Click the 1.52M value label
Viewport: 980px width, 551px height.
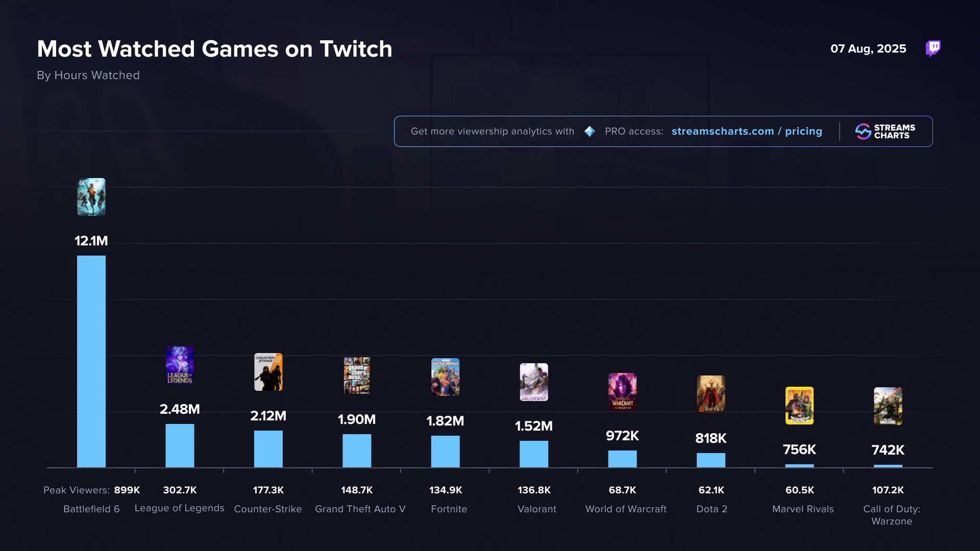(534, 426)
